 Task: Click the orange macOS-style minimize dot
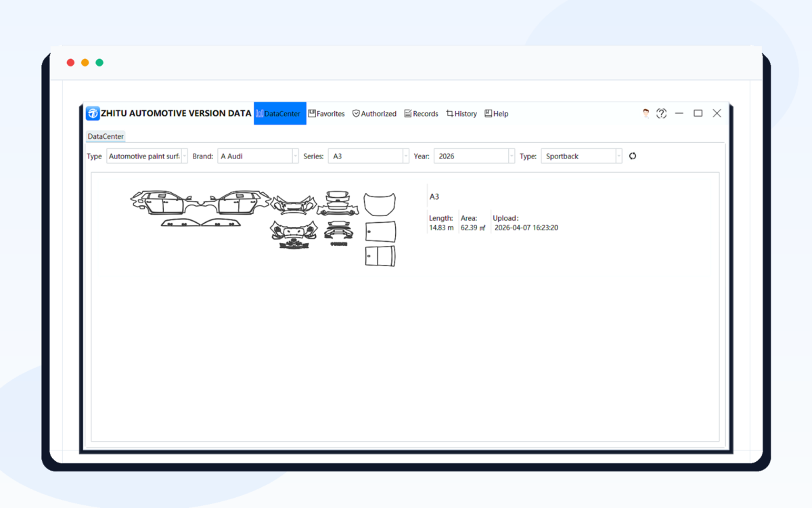85,62
